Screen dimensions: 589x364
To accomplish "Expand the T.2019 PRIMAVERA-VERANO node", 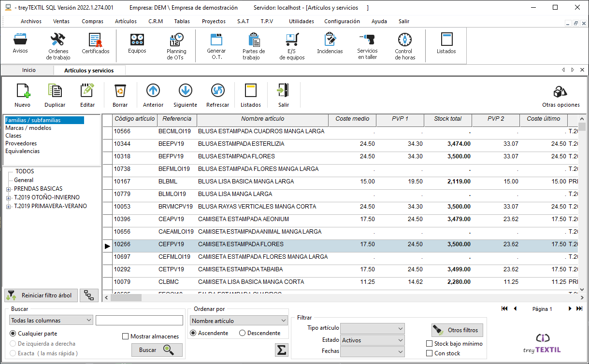I will click(8, 206).
